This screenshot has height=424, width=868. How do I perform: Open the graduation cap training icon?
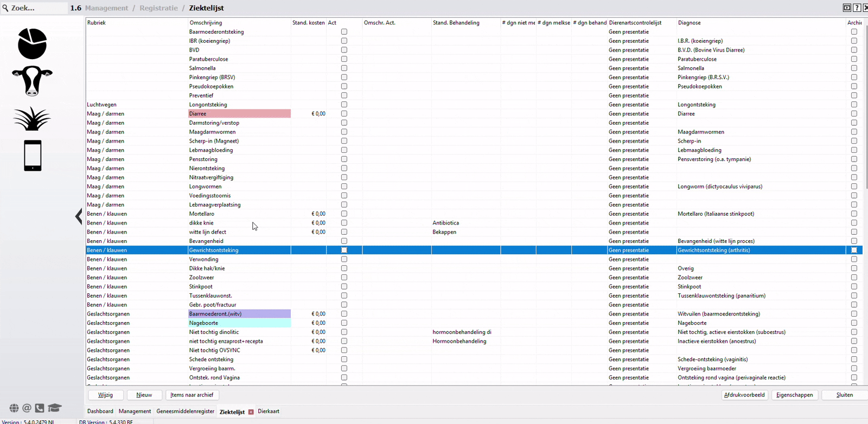(x=55, y=407)
